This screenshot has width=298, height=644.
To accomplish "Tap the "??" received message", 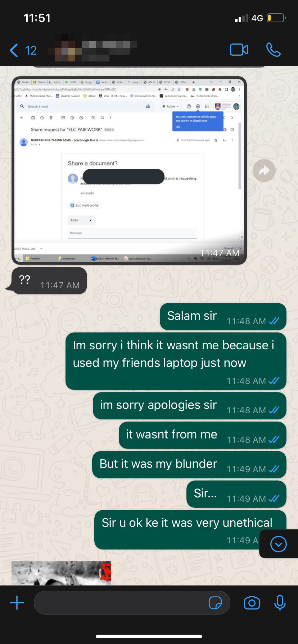I will (x=49, y=281).
